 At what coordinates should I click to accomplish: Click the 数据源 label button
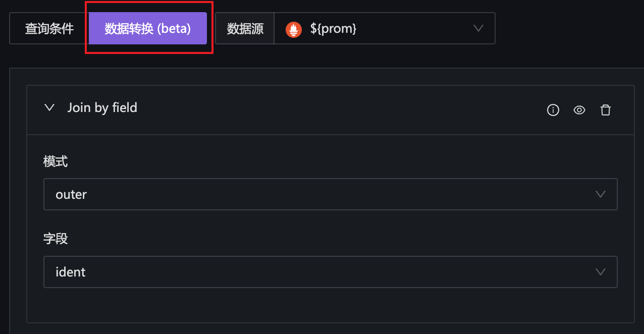(x=245, y=29)
